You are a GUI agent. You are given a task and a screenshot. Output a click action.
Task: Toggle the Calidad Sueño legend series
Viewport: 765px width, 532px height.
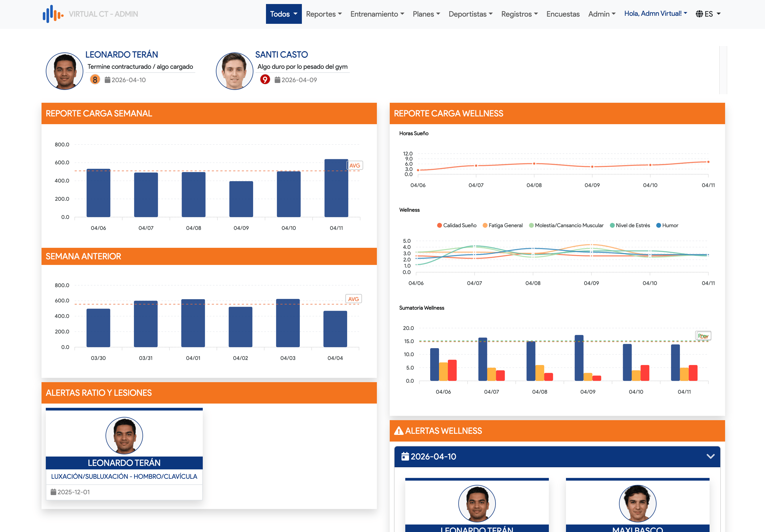(457, 225)
